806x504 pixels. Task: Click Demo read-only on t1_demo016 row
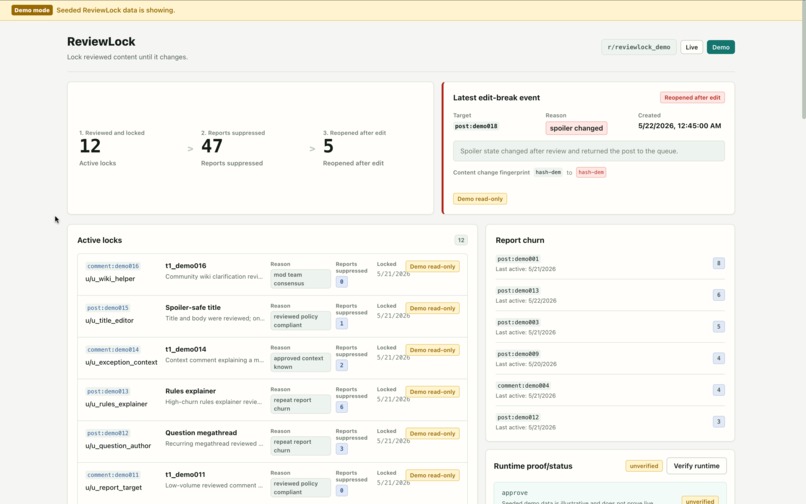click(432, 266)
